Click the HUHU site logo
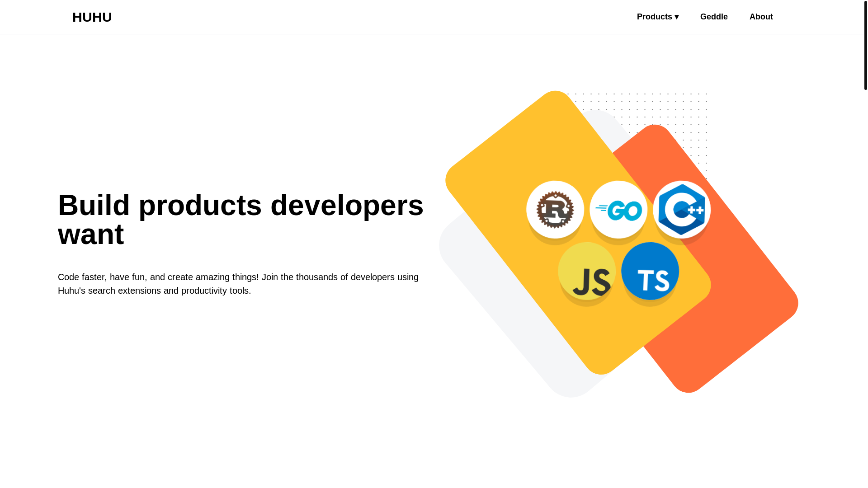868x488 pixels. pos(92,17)
